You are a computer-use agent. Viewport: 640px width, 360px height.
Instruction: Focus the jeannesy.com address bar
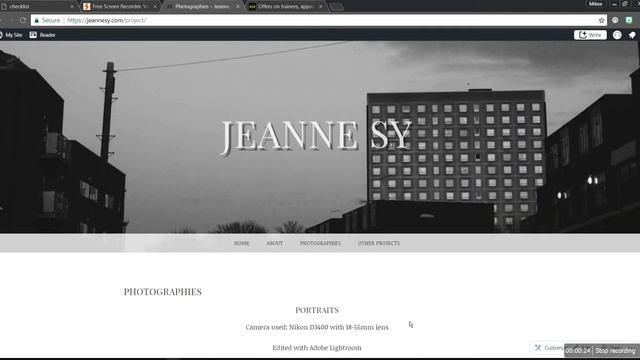(318, 20)
